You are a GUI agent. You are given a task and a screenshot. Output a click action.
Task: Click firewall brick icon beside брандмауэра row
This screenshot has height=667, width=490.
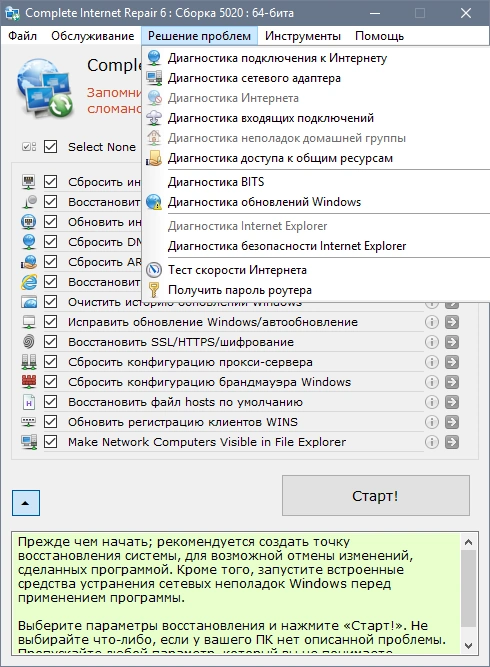point(29,382)
